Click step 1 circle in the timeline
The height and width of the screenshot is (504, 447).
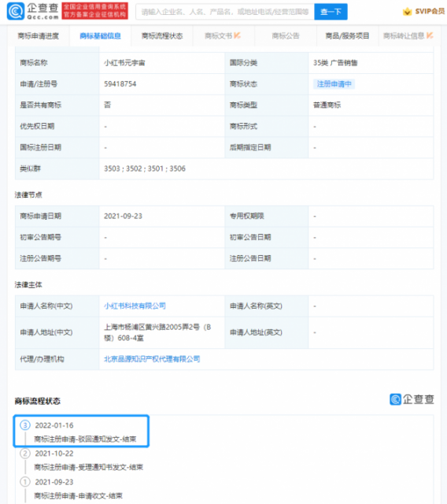[x=25, y=482]
